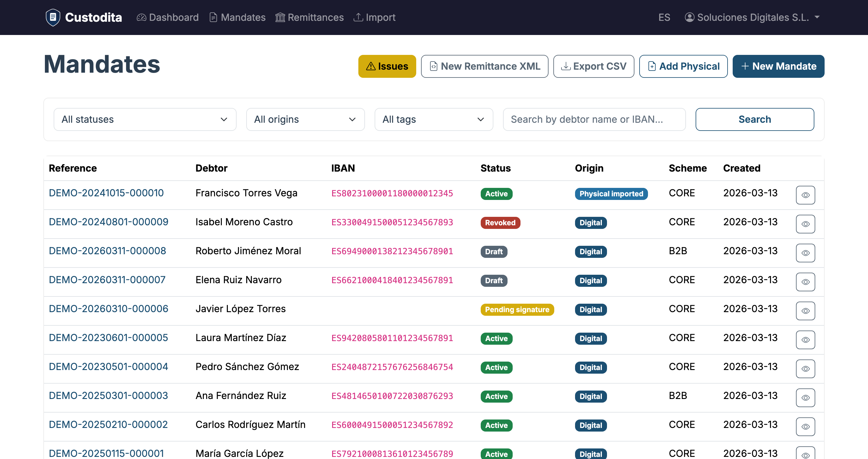The image size is (868, 459).
Task: Click the XML document icon on New Remittance
Action: (434, 66)
